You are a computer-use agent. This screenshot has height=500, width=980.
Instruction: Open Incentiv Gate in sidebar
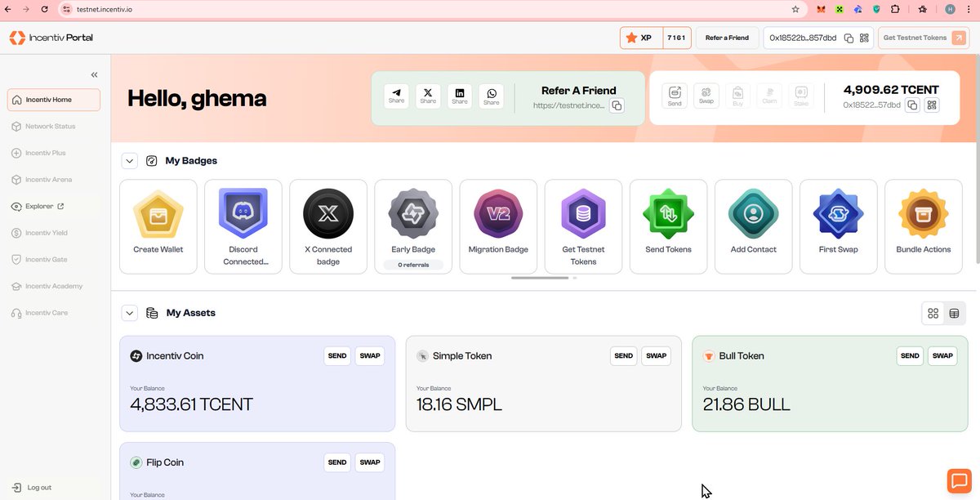(54, 259)
